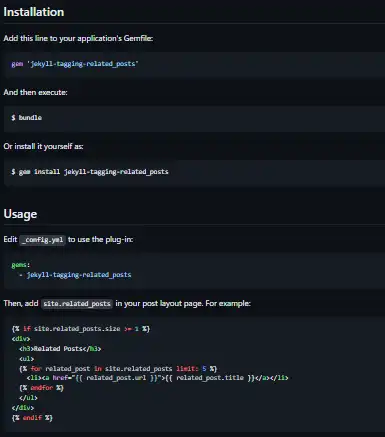
Task: Click the "- jekyll-tagging-related_posts" YAML entry
Action: [75, 275]
